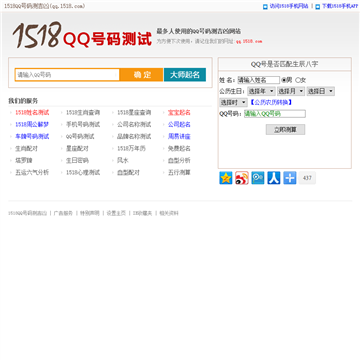Click the 大师起名 button
The image size is (360, 360).
click(x=185, y=75)
